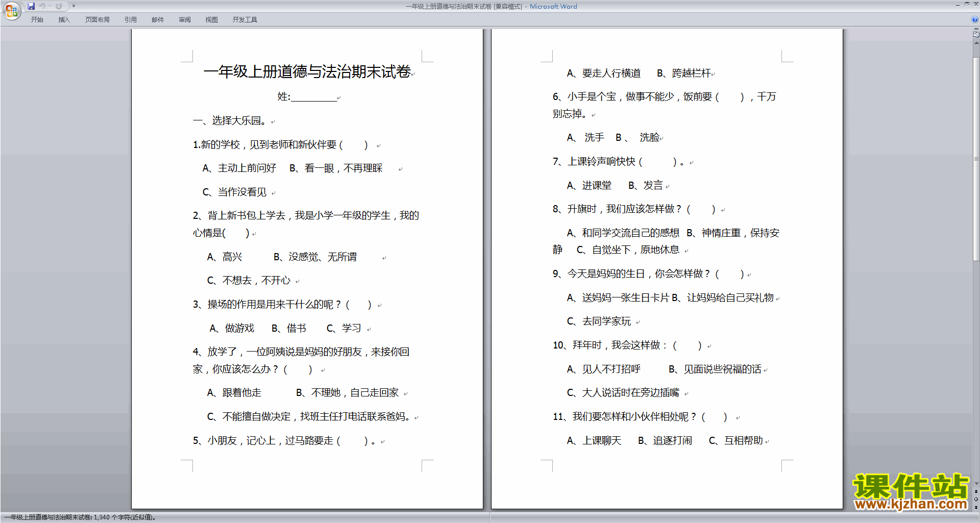
Task: Go to previous page double-arrow button
Action: click(976, 491)
